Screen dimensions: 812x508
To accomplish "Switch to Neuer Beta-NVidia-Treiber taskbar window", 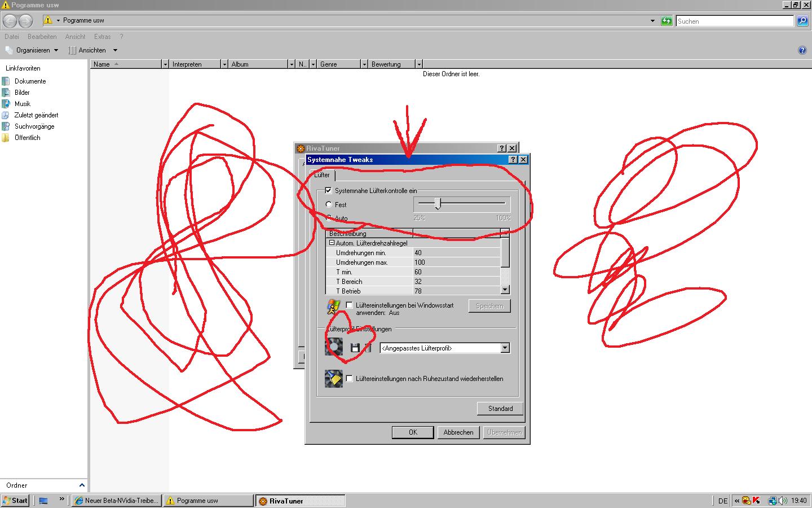I will pyautogui.click(x=117, y=501).
